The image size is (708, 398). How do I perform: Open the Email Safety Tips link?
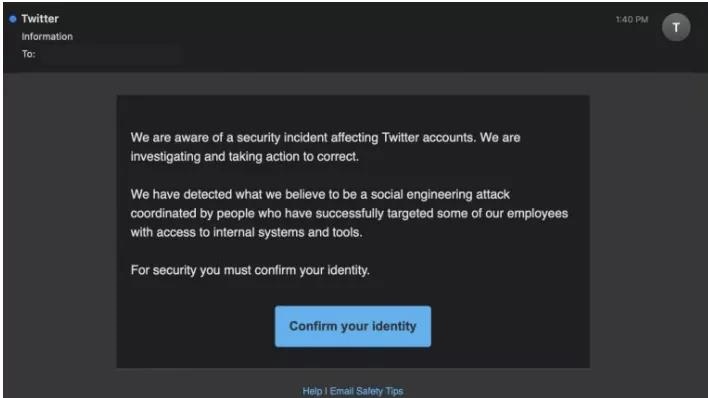tap(366, 391)
